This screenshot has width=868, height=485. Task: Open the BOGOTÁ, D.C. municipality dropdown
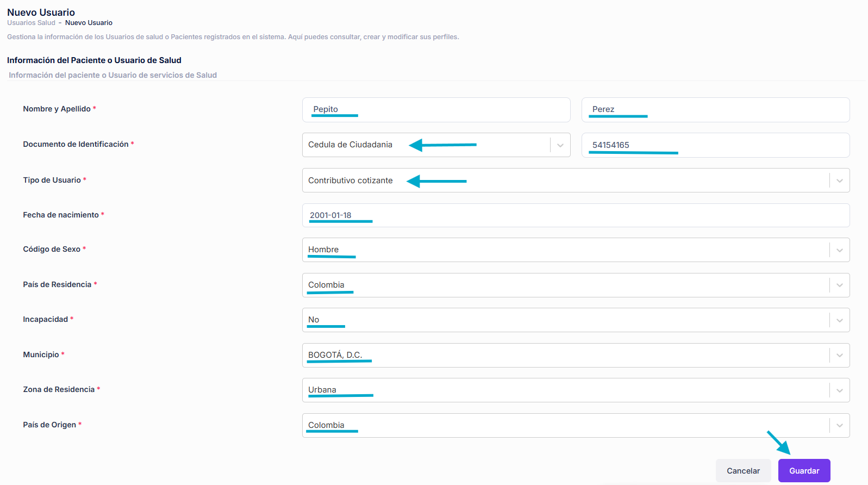coord(565,356)
